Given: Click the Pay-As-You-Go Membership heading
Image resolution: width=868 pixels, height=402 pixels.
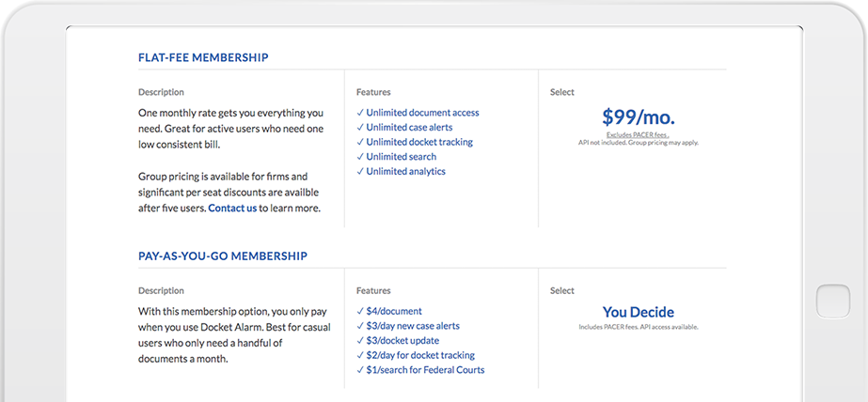Looking at the screenshot, I should (223, 255).
